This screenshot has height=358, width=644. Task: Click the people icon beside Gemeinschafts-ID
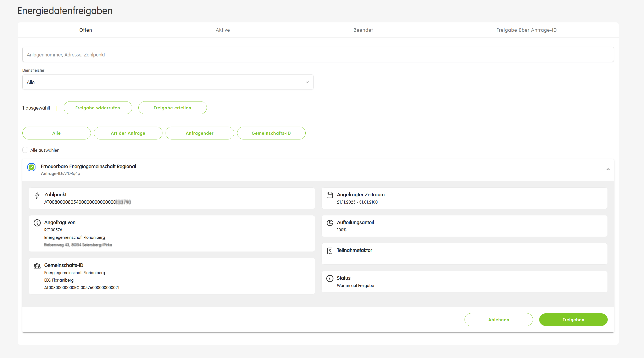tap(37, 265)
